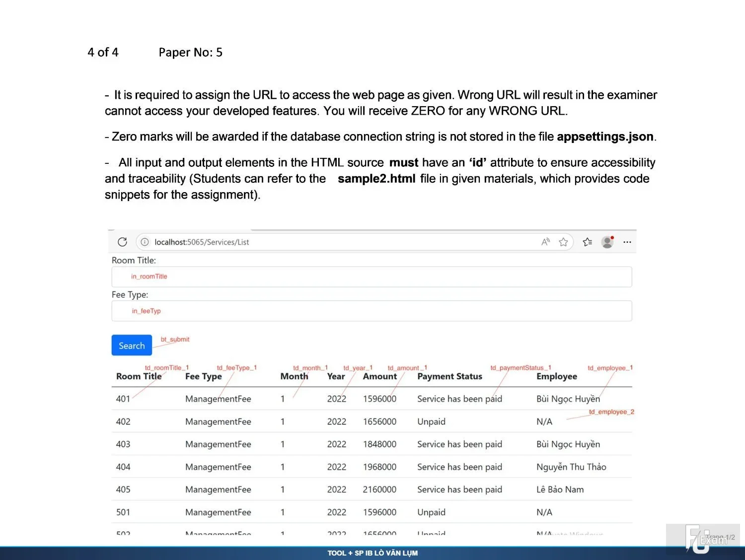Image resolution: width=745 pixels, height=560 pixels.
Task: Select the Fee Type column header
Action: click(x=204, y=376)
